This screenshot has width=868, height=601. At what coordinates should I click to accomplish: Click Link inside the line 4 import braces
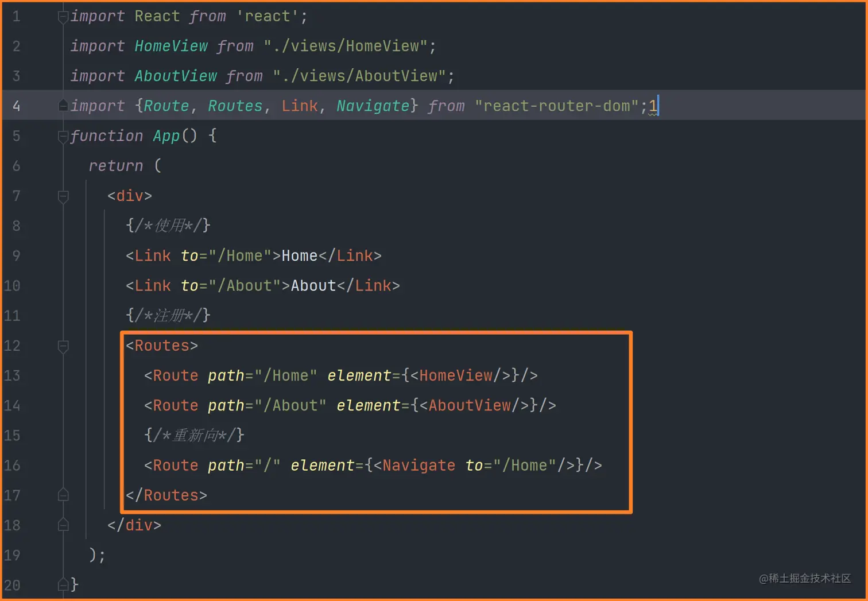pos(299,106)
